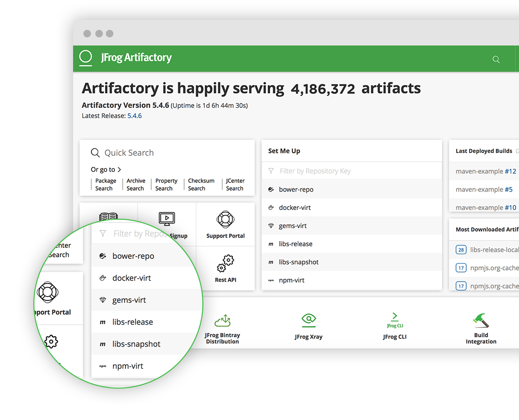Click the Most Downloaded Artifacts heading
The height and width of the screenshot is (420, 519).
click(487, 229)
